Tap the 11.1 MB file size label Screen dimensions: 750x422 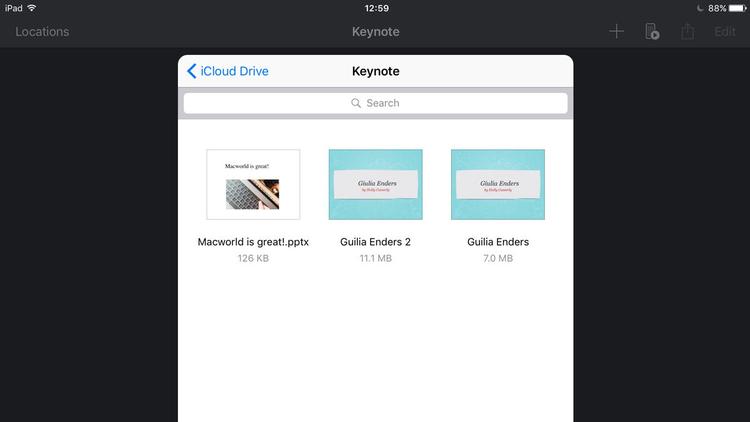375,258
